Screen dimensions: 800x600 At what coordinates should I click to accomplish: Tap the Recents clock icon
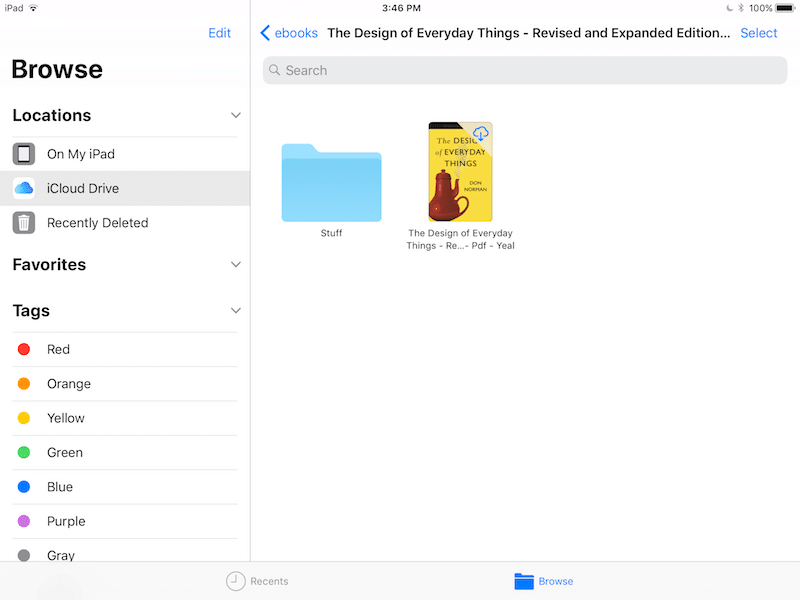(236, 581)
